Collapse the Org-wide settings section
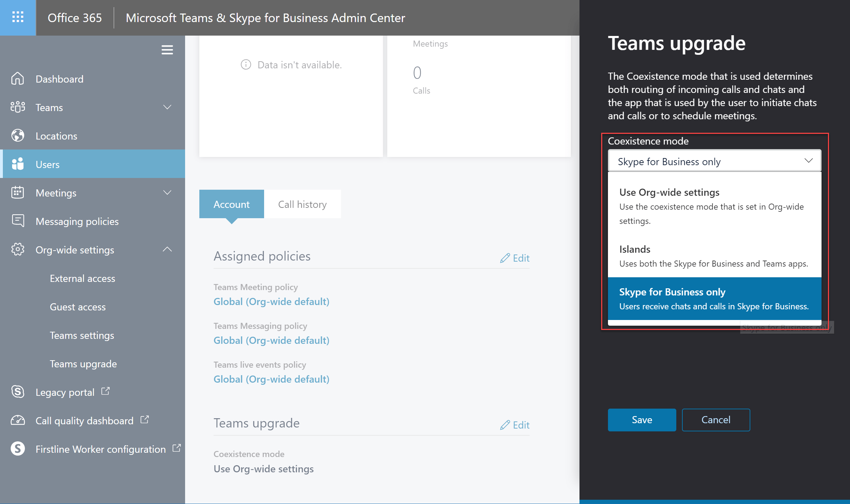 pos(167,250)
